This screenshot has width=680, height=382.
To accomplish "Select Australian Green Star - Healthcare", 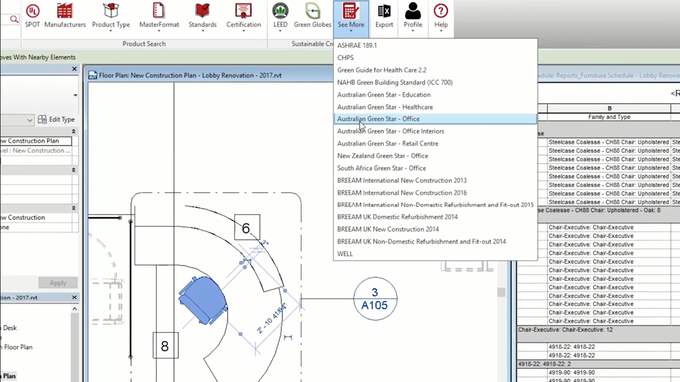I will point(435,107).
